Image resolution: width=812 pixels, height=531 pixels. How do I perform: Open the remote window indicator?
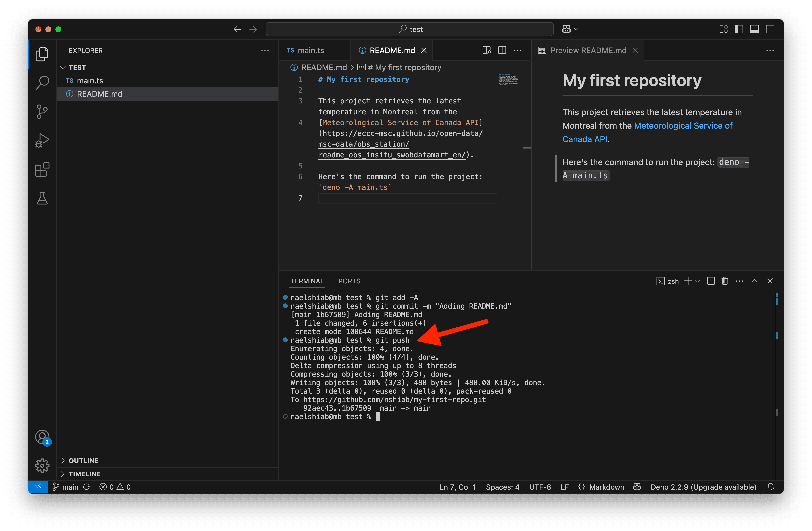tap(38, 487)
